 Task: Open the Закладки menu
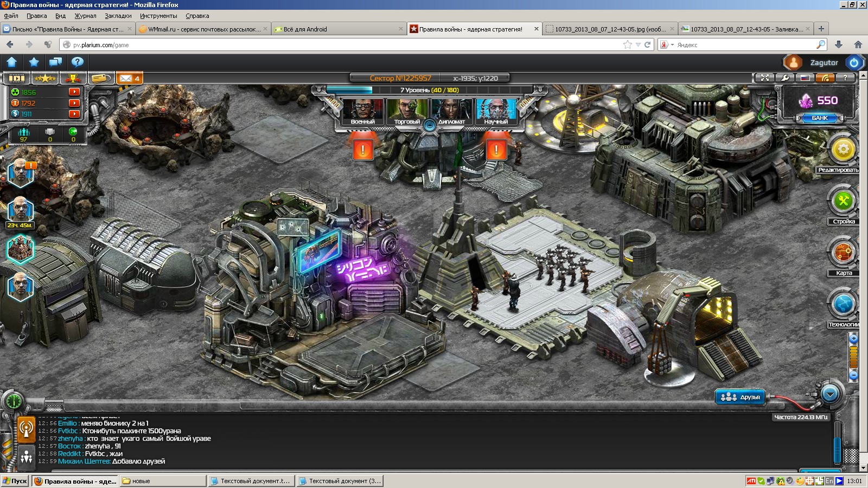(118, 16)
